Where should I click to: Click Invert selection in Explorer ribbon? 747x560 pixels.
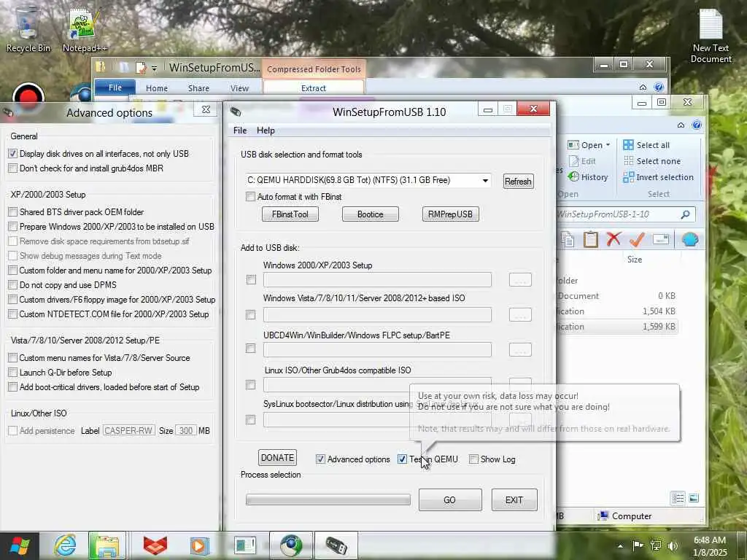[659, 177]
